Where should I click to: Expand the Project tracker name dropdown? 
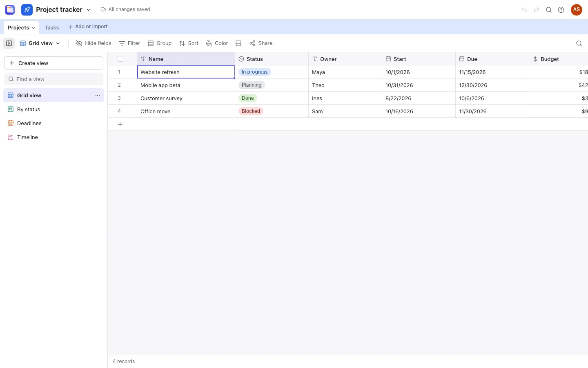pyautogui.click(x=89, y=10)
